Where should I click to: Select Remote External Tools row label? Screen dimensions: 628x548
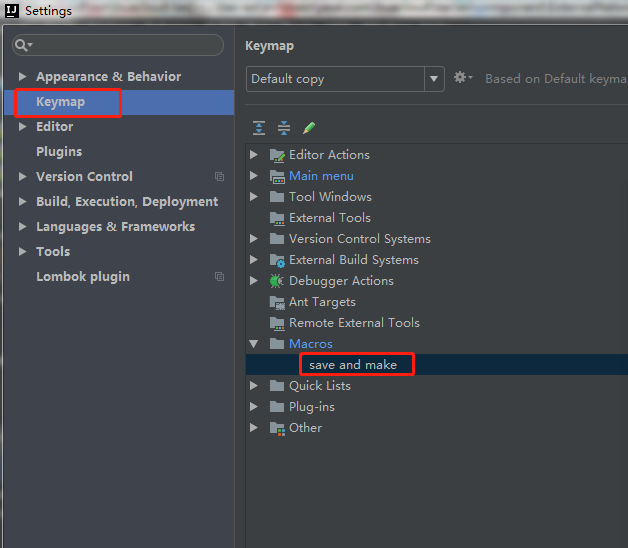(354, 323)
